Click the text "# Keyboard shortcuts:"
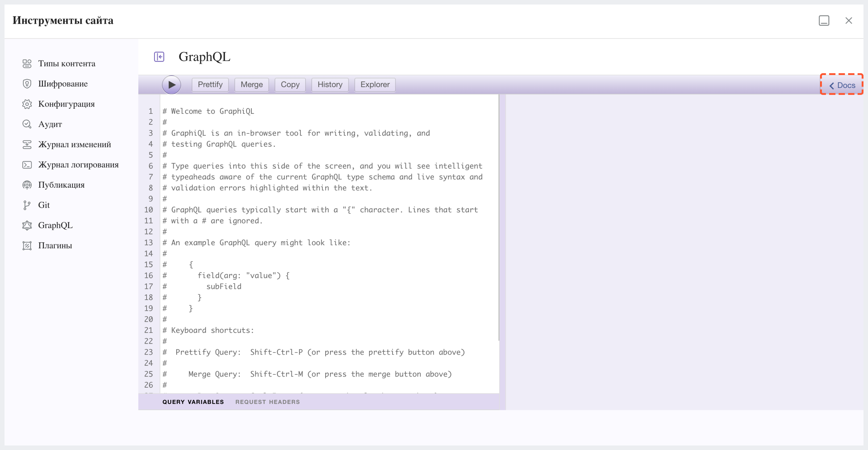This screenshot has width=868, height=450. [x=208, y=330]
